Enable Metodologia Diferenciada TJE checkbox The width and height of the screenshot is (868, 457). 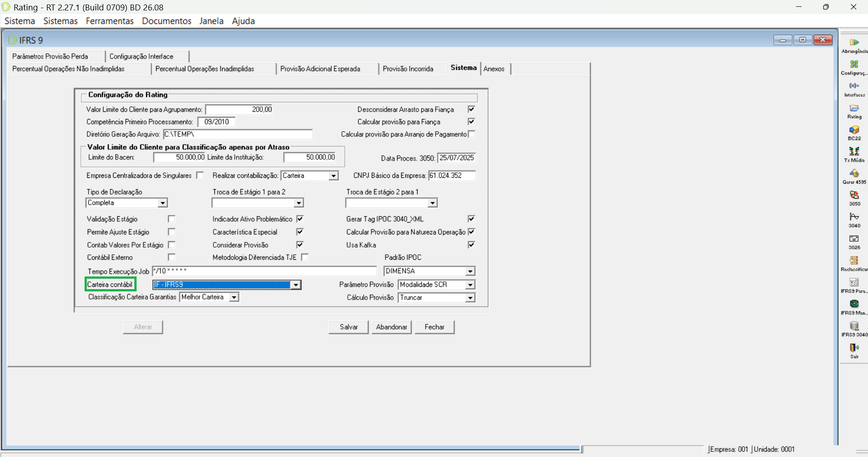coord(305,257)
